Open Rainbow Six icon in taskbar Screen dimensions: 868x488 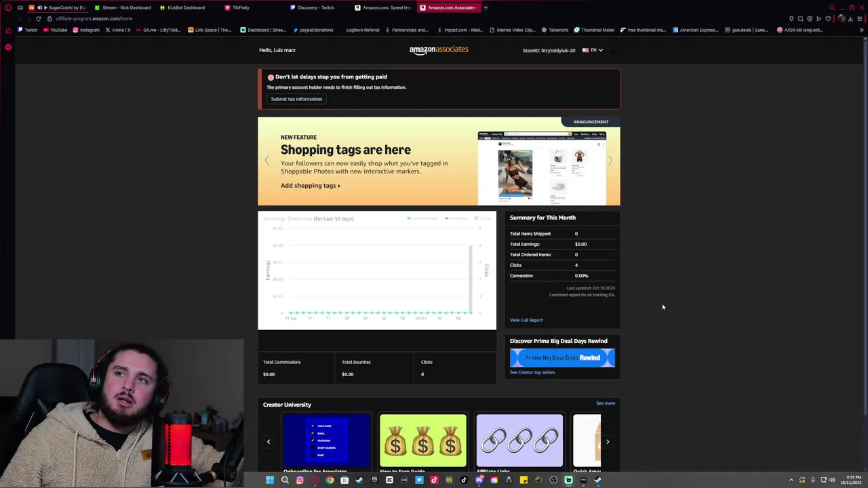449,480
